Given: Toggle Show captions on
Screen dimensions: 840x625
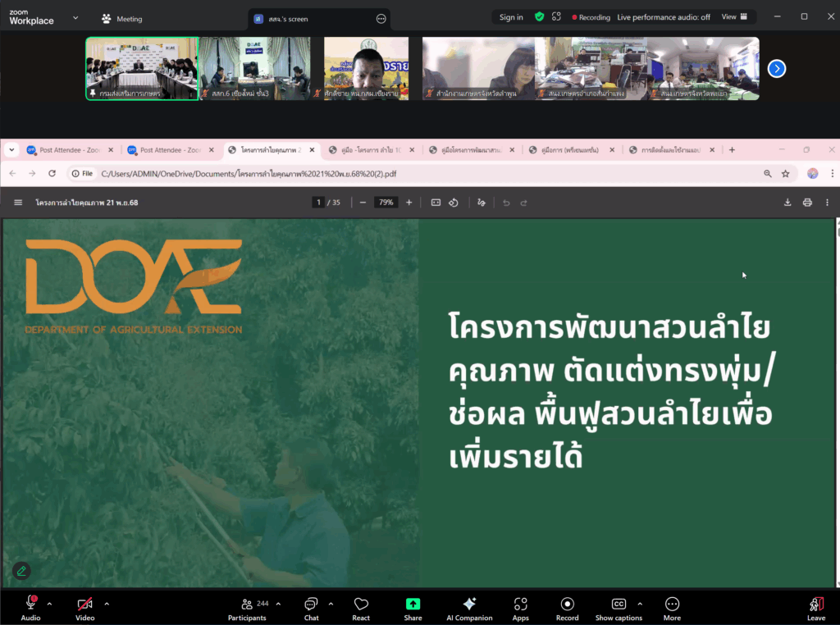Looking at the screenshot, I should [619, 608].
